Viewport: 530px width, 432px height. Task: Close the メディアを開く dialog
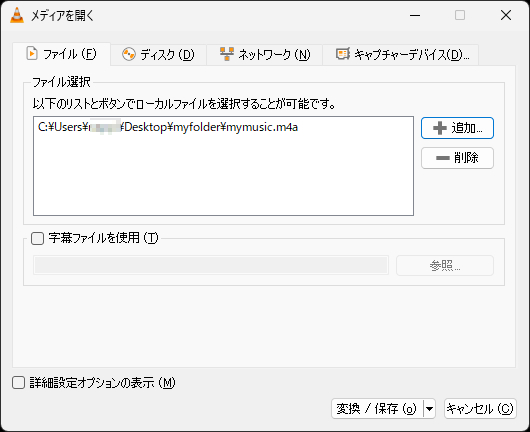pyautogui.click(x=506, y=15)
